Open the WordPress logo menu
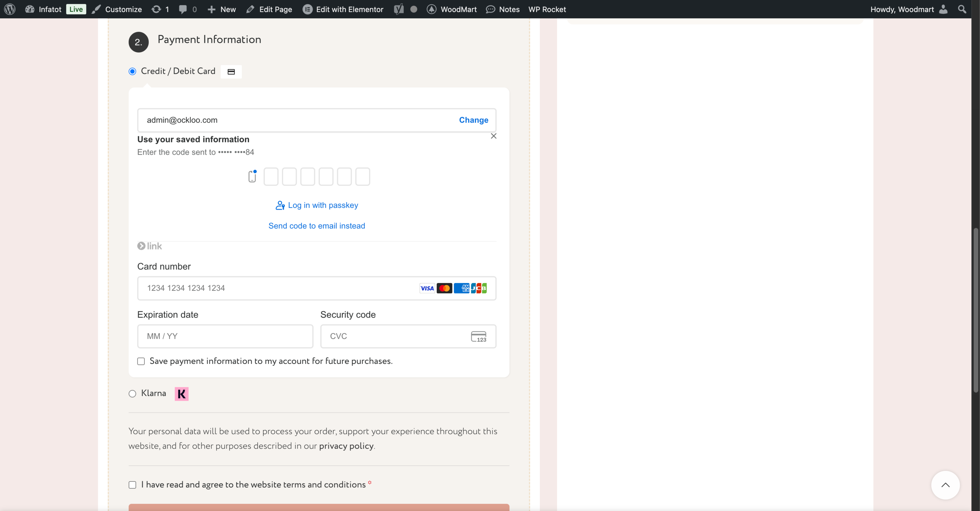980x511 pixels. click(x=10, y=9)
